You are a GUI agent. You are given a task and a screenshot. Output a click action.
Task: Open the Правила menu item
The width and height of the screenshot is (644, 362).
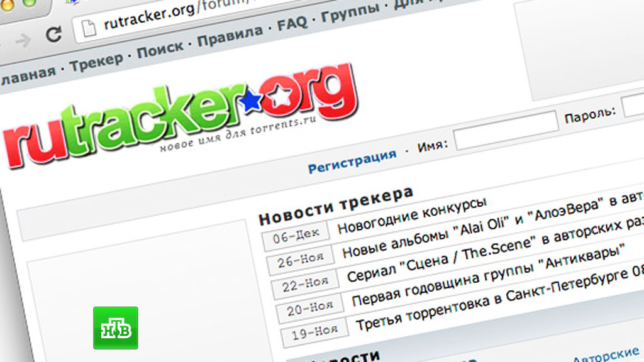click(230, 36)
